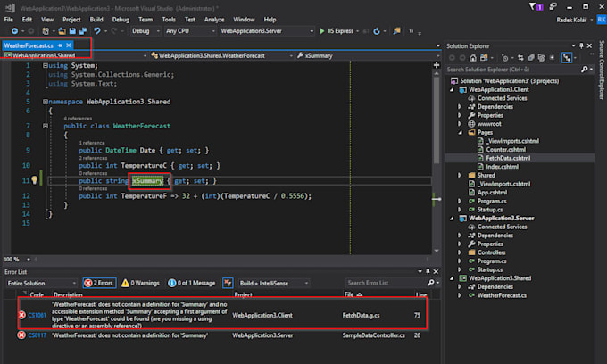Start debugging with IIS Express play button
Screen dimensions: 607x364
(x=322, y=31)
